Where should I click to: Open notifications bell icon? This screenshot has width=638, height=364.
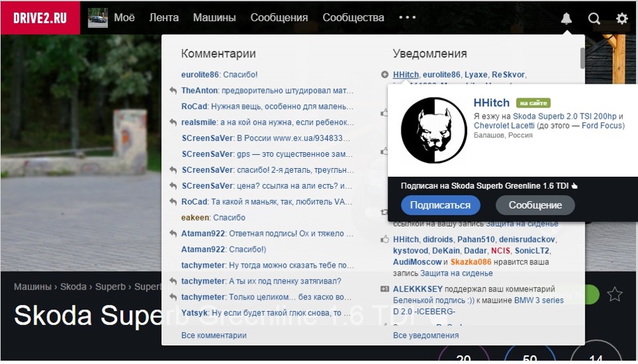[566, 19]
